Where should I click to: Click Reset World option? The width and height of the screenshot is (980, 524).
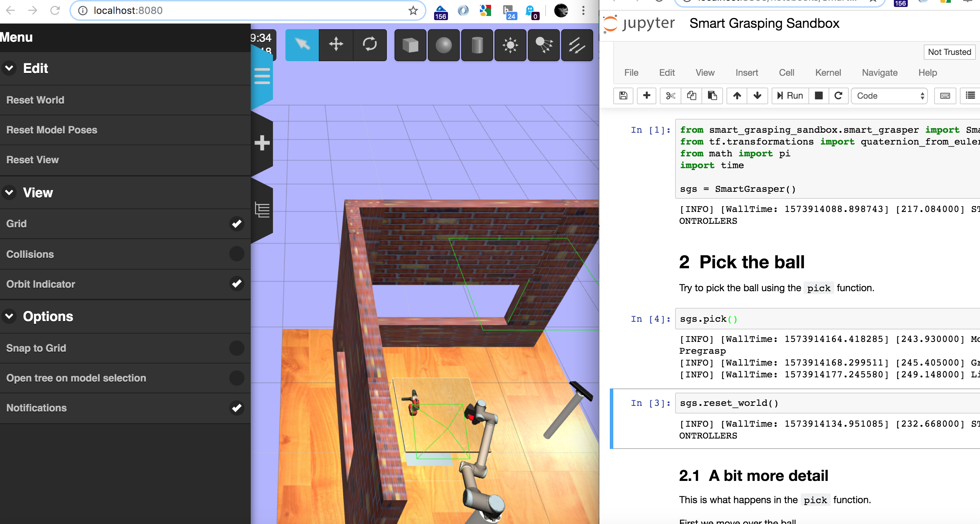pyautogui.click(x=35, y=100)
